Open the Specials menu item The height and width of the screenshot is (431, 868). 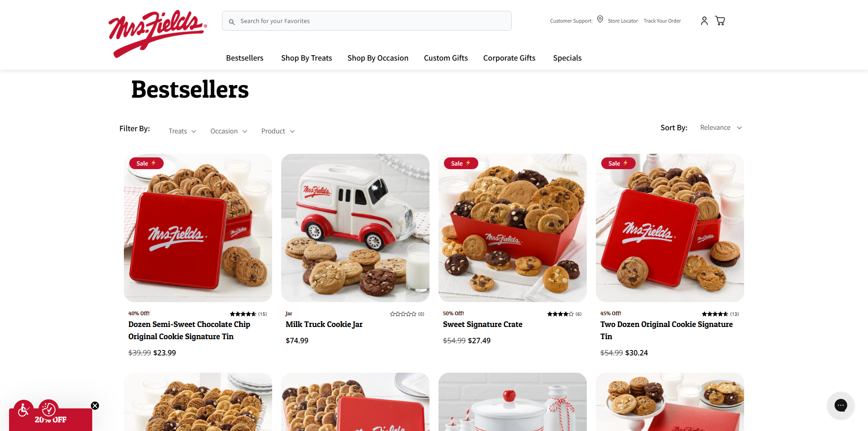(567, 58)
